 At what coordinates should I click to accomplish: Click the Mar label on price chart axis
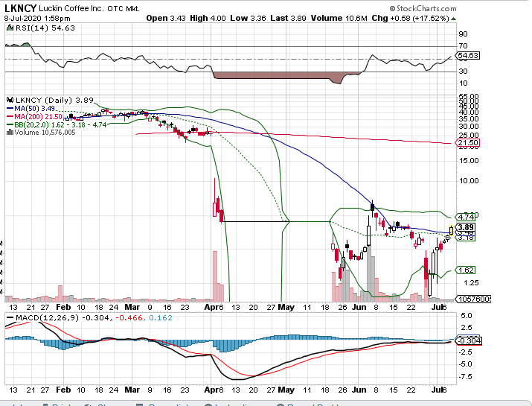(x=132, y=307)
